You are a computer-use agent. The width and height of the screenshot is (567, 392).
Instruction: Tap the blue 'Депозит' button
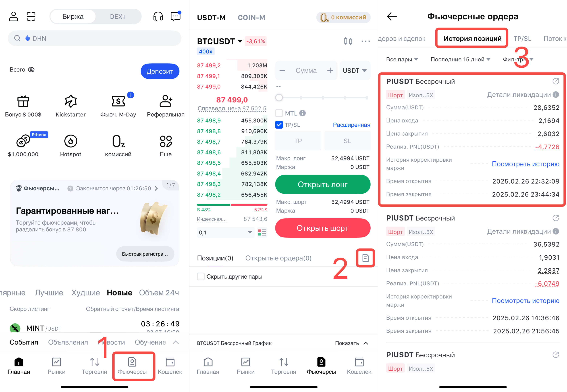[x=160, y=71]
